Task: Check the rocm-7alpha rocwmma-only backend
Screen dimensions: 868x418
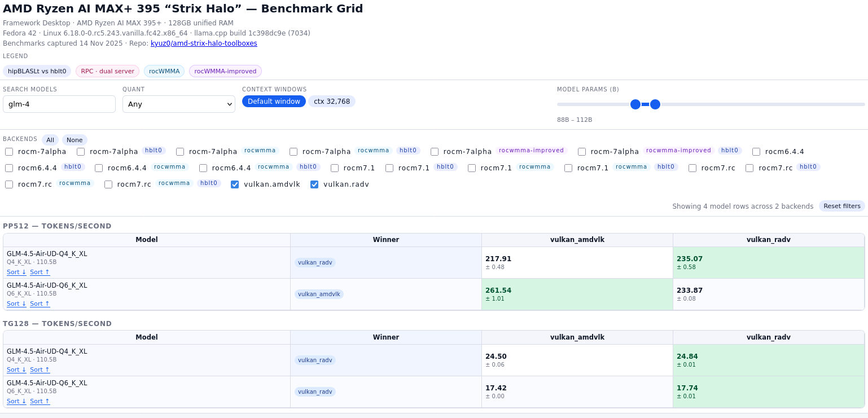Action: click(180, 152)
